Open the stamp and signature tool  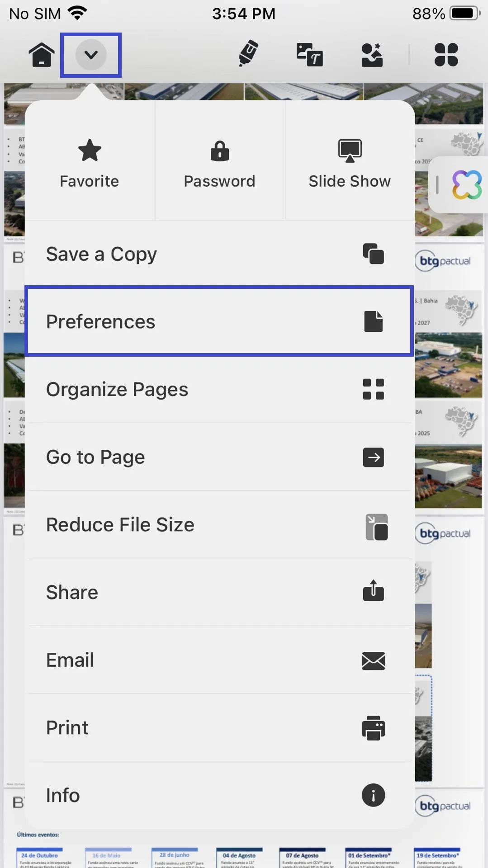coord(372,55)
